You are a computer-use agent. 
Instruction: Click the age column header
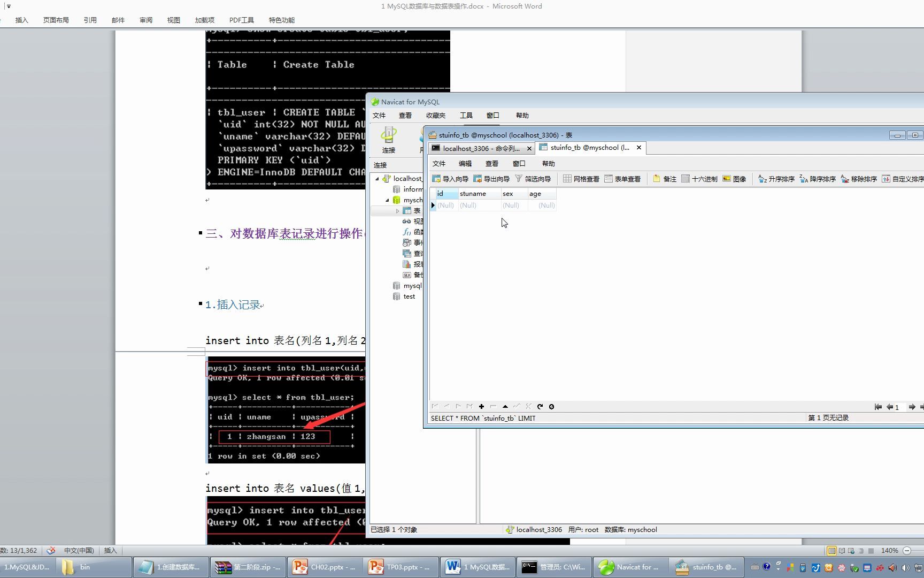tap(542, 194)
